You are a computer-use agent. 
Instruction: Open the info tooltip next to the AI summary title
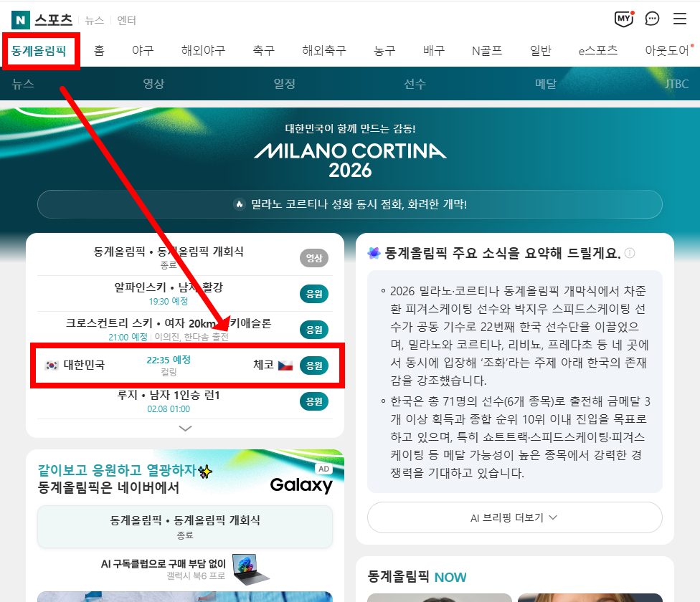pyautogui.click(x=630, y=253)
